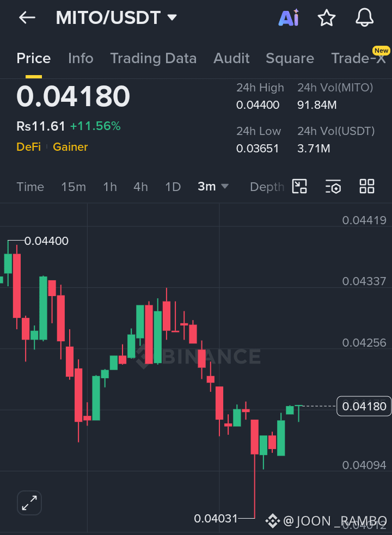392x535 pixels.
Task: Open the Audit tab
Action: tap(231, 58)
